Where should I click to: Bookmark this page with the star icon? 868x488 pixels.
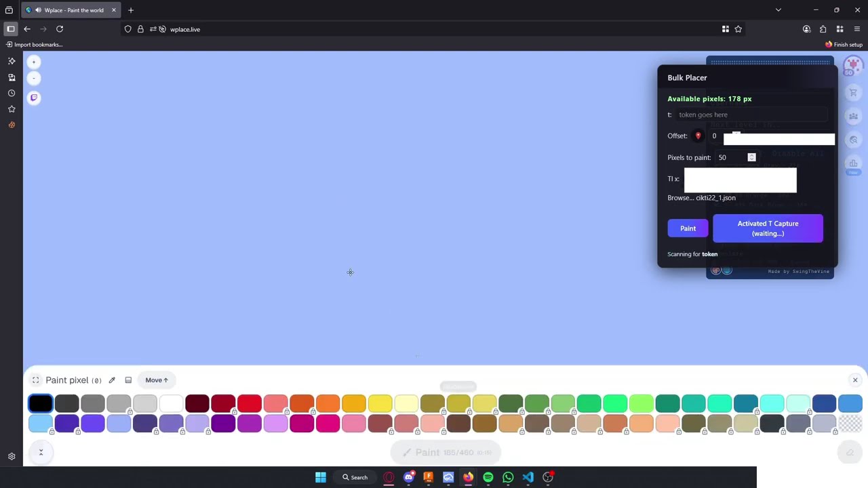tap(738, 29)
